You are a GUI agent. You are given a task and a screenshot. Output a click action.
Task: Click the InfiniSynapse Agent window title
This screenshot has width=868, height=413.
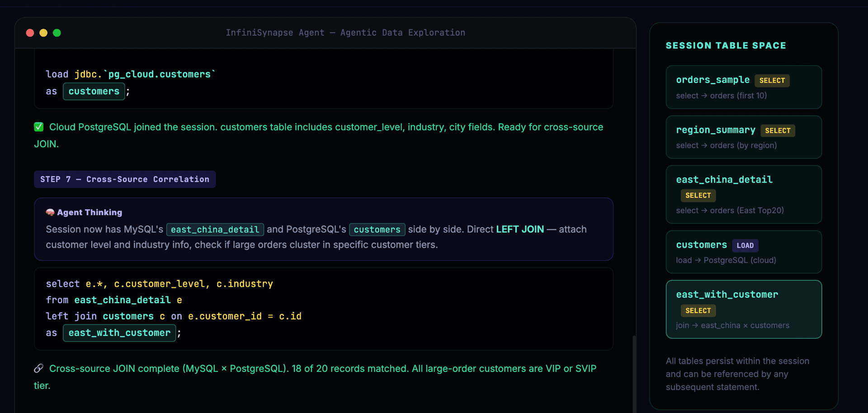pos(345,33)
